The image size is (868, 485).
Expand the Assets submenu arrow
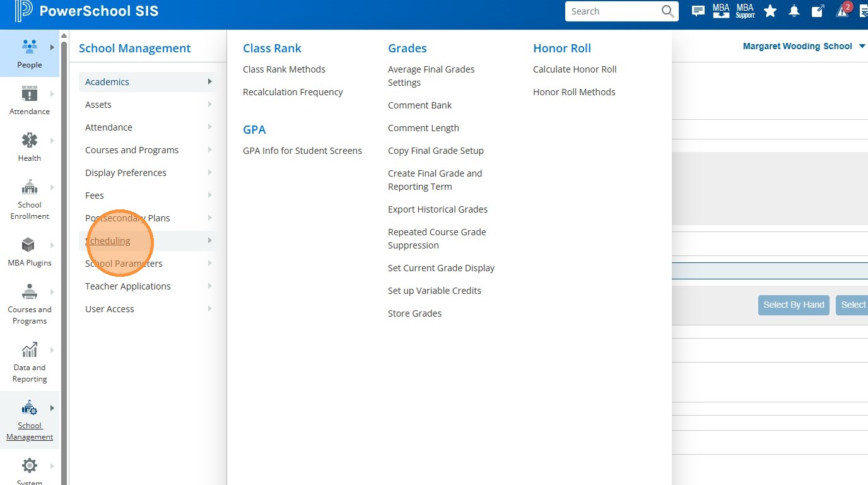[209, 105]
